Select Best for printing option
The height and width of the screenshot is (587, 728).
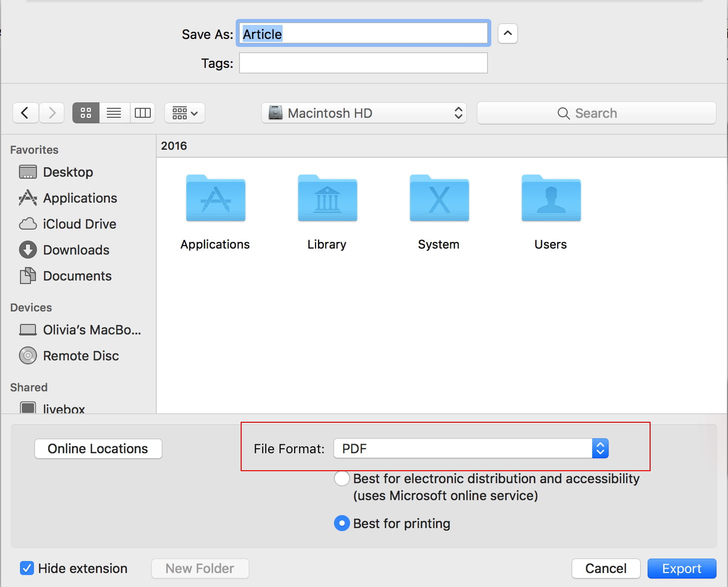(x=342, y=523)
